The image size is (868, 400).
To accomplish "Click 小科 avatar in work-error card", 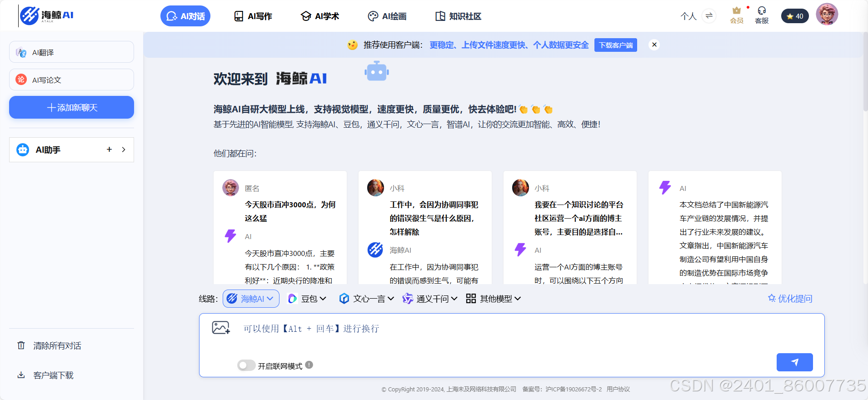I will click(x=375, y=187).
